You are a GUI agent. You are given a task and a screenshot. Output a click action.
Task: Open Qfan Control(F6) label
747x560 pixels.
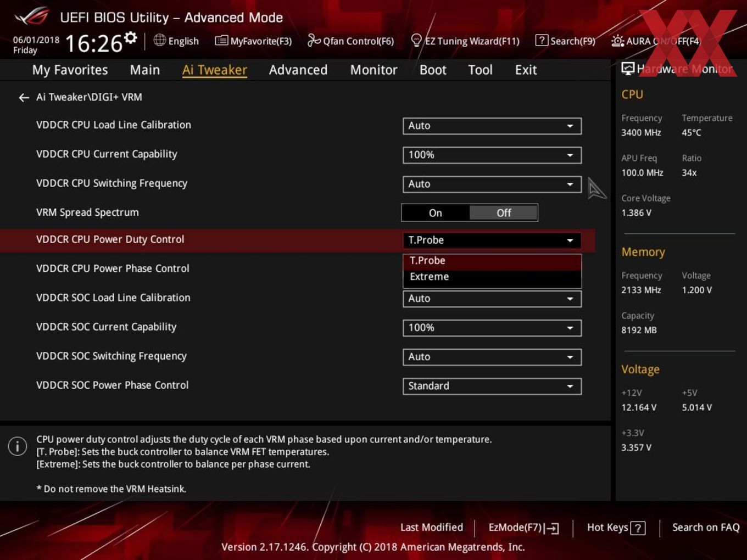(x=359, y=41)
